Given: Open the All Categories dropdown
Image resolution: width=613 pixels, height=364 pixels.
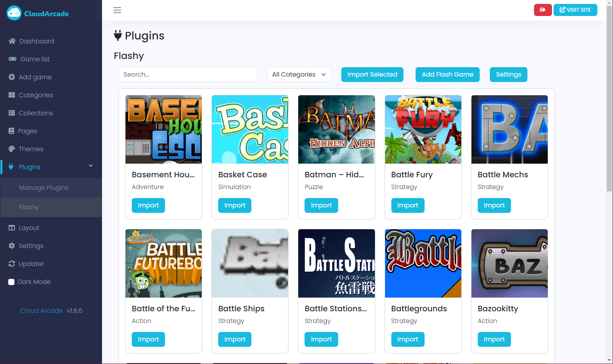Looking at the screenshot, I should 299,75.
